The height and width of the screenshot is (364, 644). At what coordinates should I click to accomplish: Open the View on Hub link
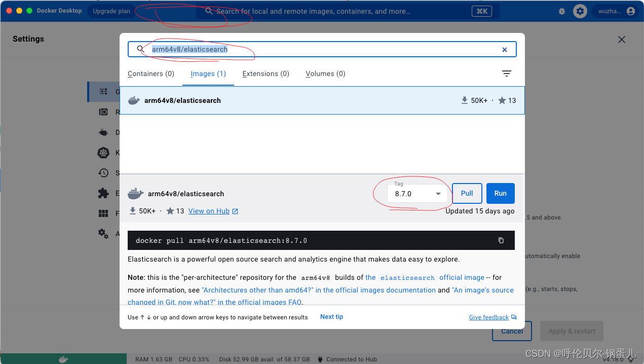click(x=213, y=211)
